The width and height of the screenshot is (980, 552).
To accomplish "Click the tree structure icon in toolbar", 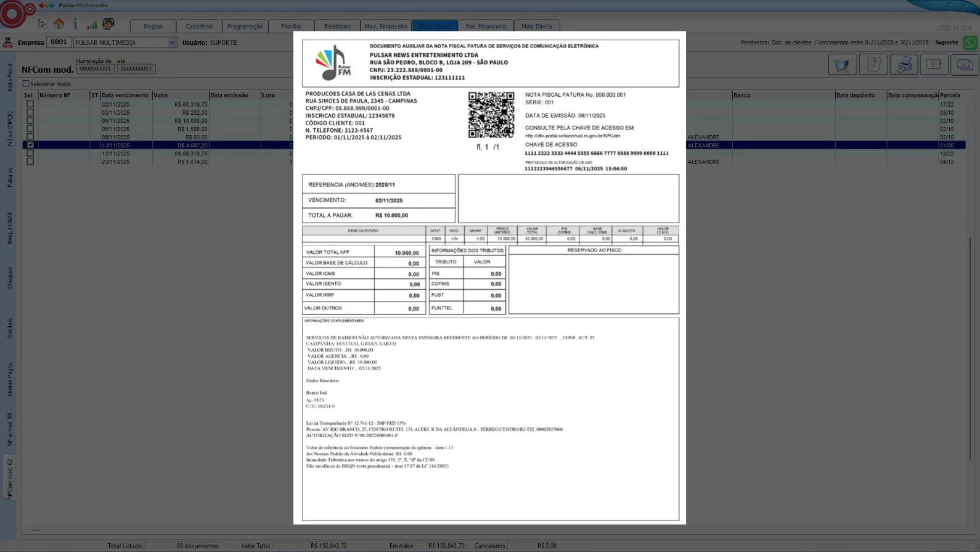I will point(42,24).
